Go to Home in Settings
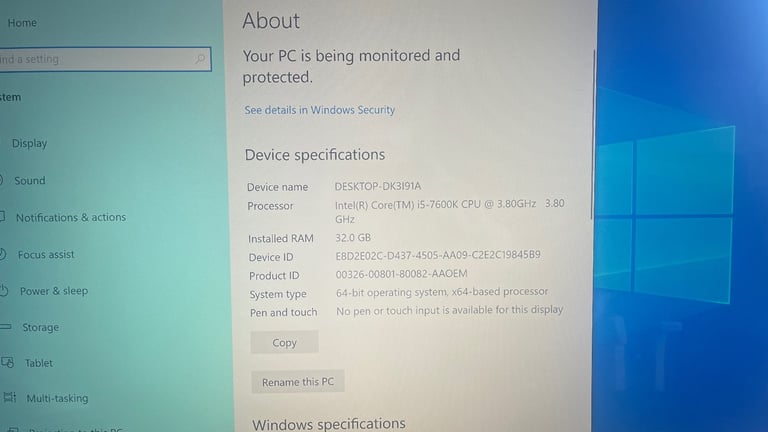Screen dimensions: 768x432 click(x=22, y=23)
